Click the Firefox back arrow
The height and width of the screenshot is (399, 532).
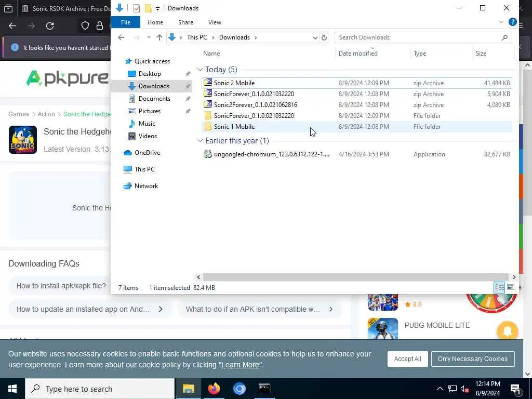[x=12, y=26]
